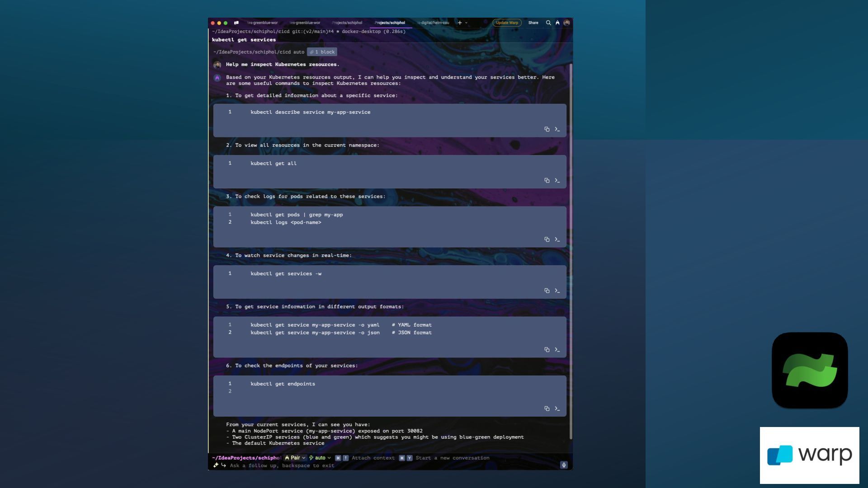Open Warp search magnifier icon
Viewport: 868px width, 488px height.
(x=548, y=23)
